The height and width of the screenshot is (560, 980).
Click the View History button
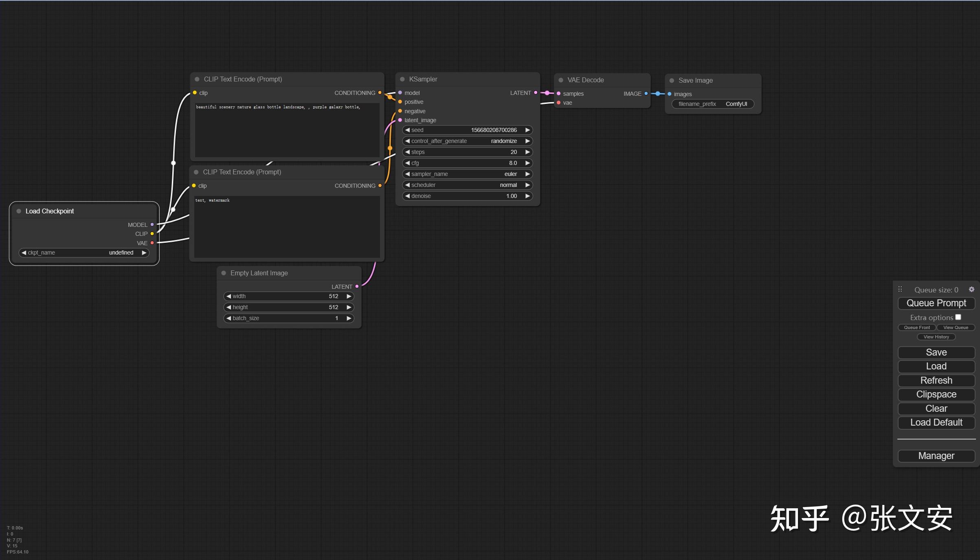(936, 337)
